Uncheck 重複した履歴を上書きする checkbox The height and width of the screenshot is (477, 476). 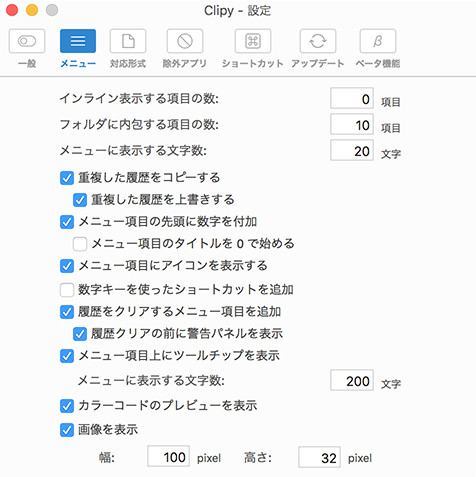(x=80, y=200)
